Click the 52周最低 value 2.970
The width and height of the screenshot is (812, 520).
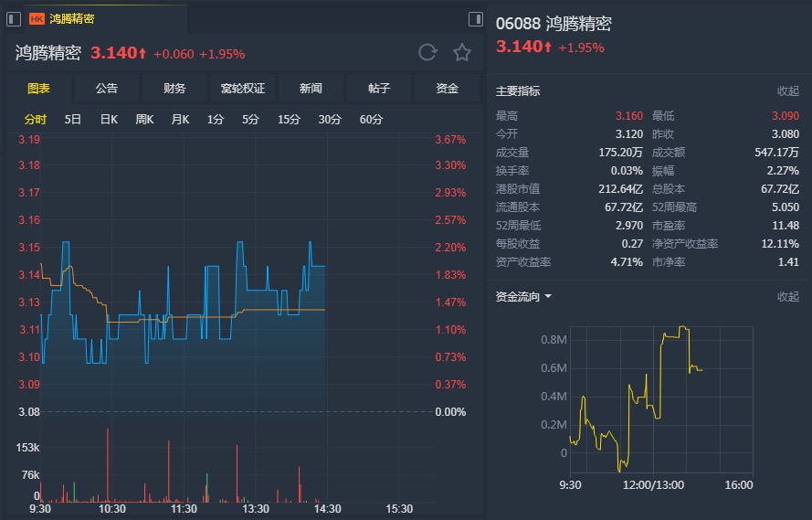point(629,226)
